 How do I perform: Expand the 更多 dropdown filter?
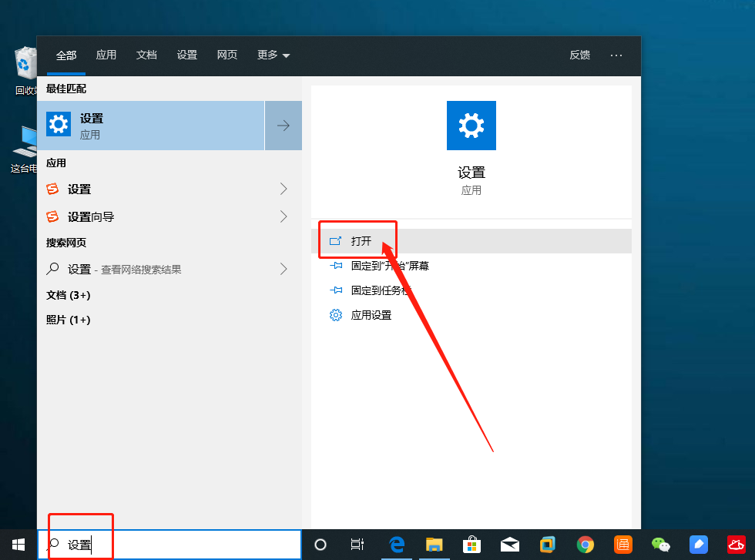tap(273, 55)
